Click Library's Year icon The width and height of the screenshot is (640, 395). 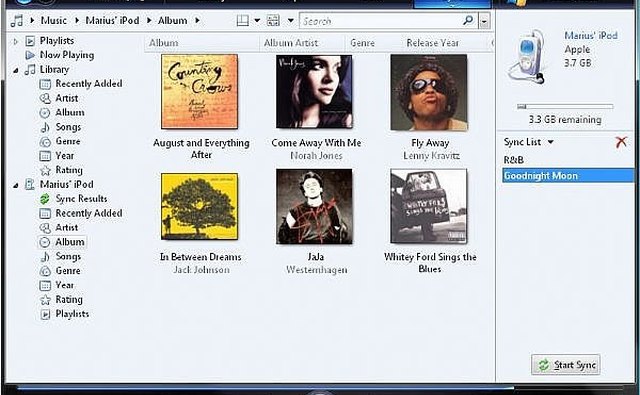coord(45,156)
